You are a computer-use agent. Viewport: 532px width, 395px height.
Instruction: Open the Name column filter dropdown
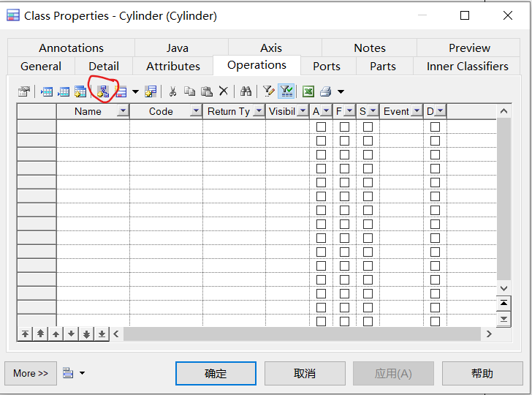point(123,111)
